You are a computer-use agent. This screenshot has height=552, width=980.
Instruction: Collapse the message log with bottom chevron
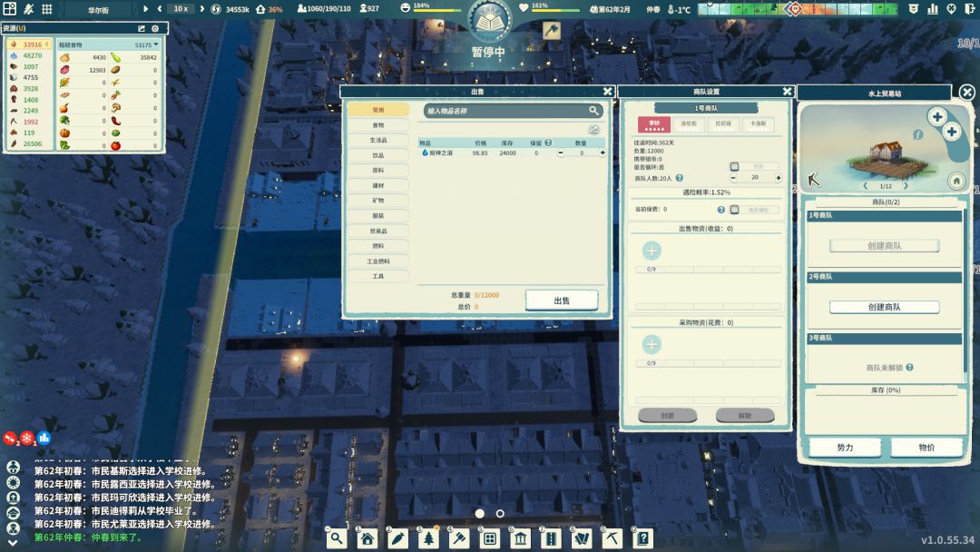click(13, 543)
